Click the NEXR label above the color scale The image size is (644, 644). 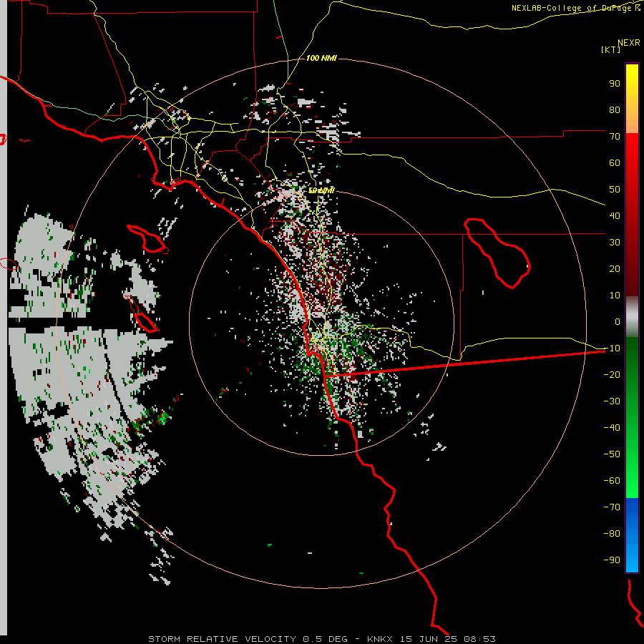(x=629, y=43)
